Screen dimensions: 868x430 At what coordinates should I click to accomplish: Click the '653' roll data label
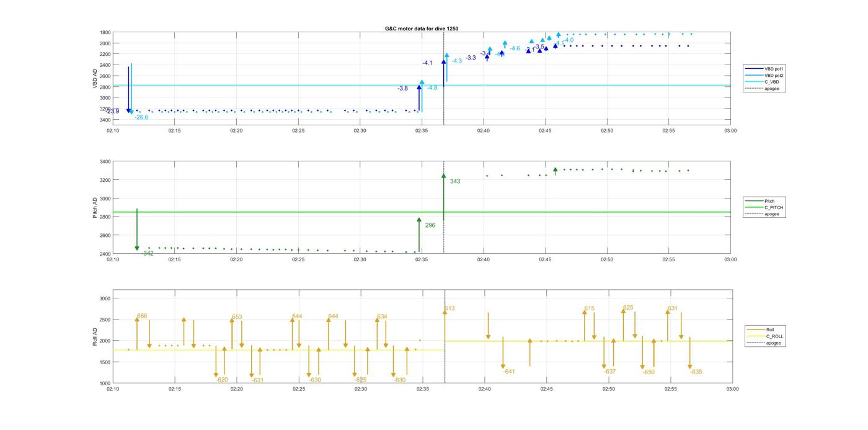237,317
